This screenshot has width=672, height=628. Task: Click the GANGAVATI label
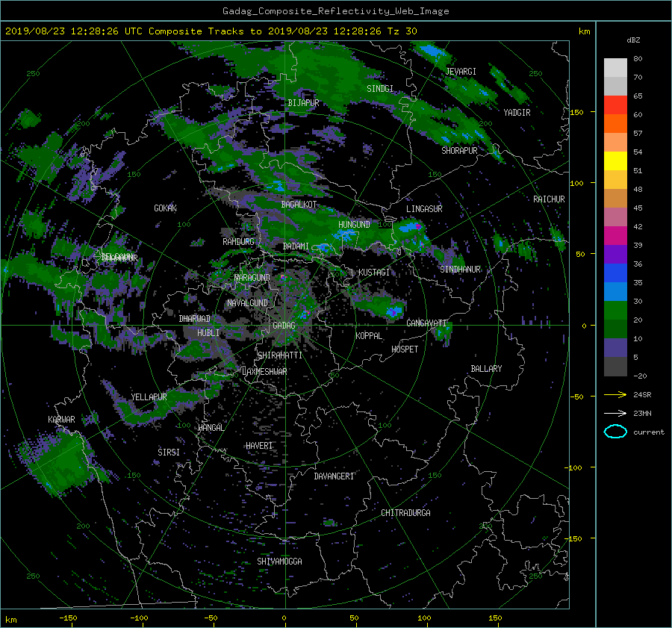(426, 323)
